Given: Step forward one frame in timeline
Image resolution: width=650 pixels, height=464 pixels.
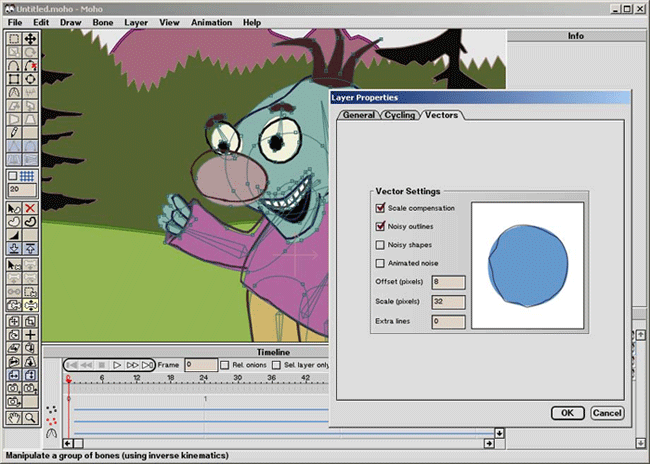Looking at the screenshot, I should [132, 365].
